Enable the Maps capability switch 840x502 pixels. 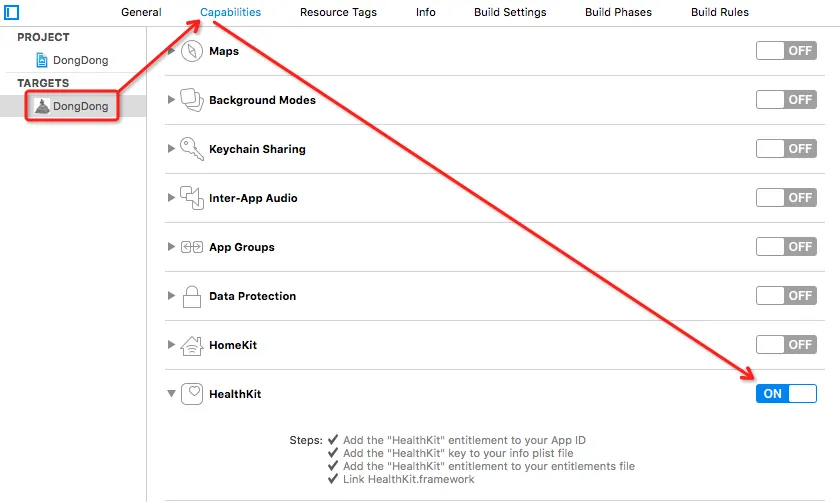click(x=786, y=51)
